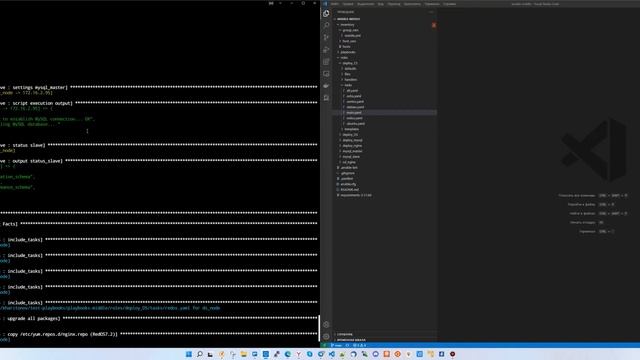Click the remote window indicator in status bar
Viewport: 640px width, 360px height.
(324, 345)
